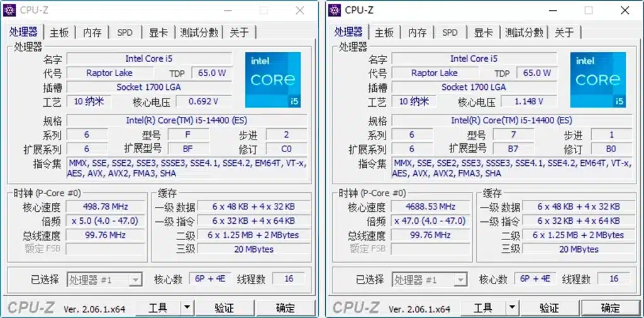The width and height of the screenshot is (644, 318).
Task: Click the CPU-Z app icon in right window title bar
Action: click(335, 10)
